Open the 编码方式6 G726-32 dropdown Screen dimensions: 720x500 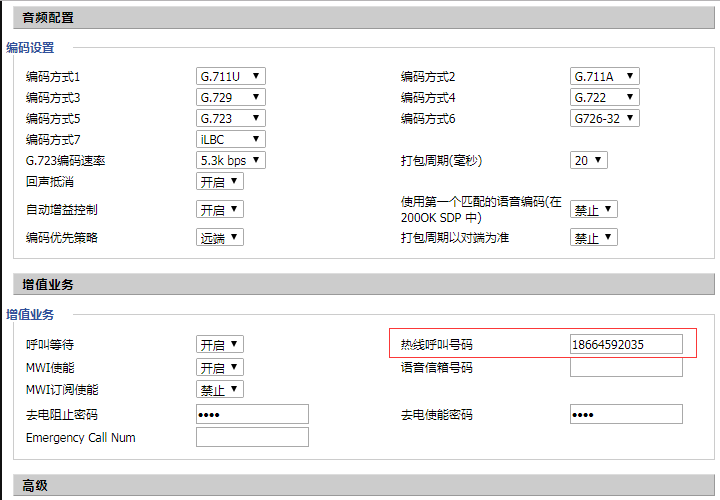coord(604,118)
